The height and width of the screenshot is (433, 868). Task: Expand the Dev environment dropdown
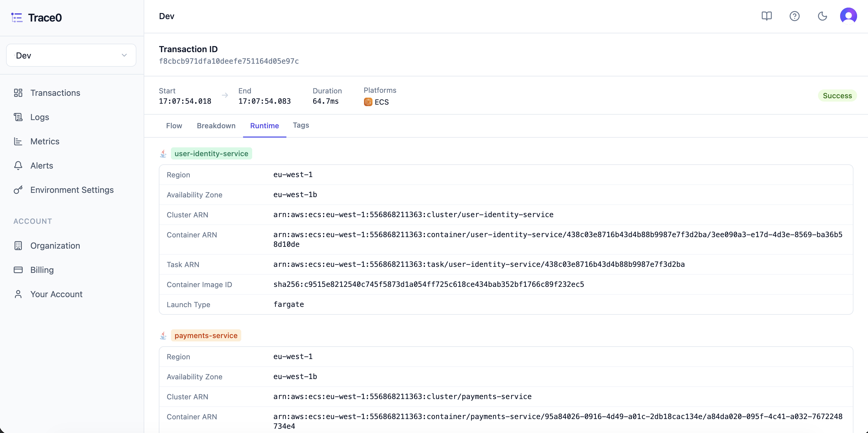[71, 55]
